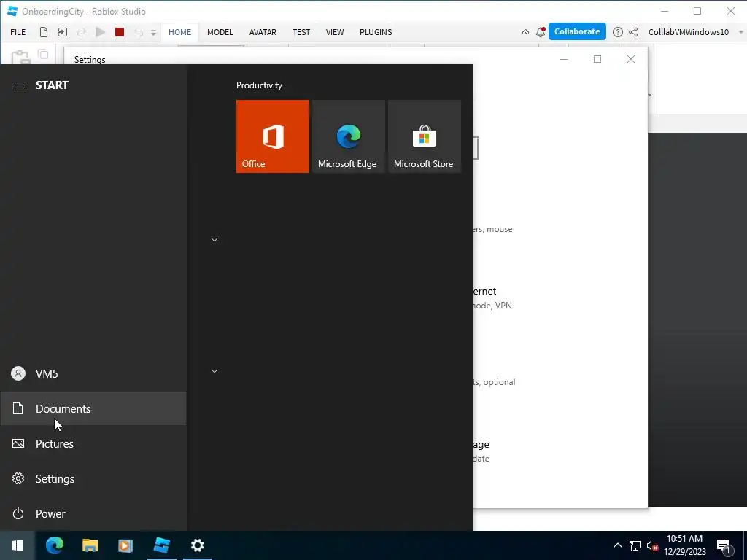The image size is (747, 560).
Task: Switch to Settings gear on the taskbar
Action: tap(197, 545)
